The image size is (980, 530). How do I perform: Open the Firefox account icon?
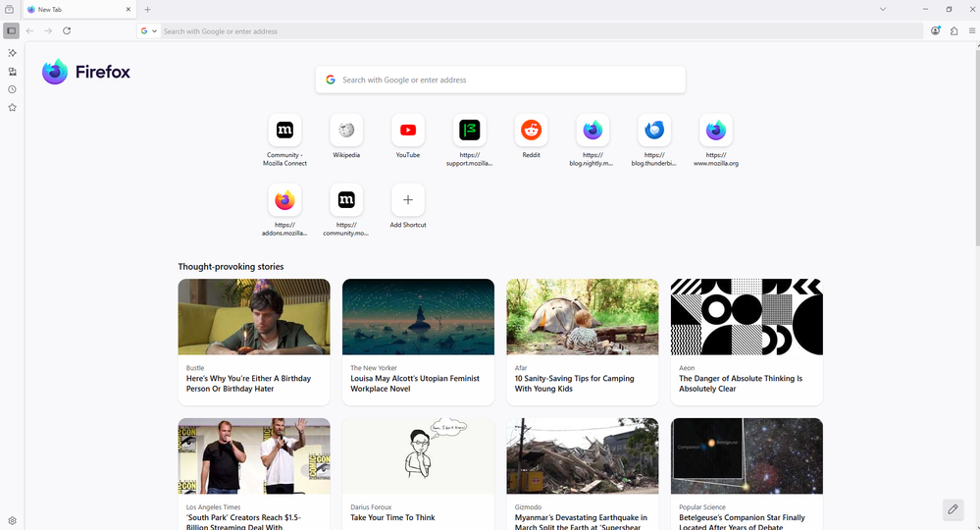point(936,30)
